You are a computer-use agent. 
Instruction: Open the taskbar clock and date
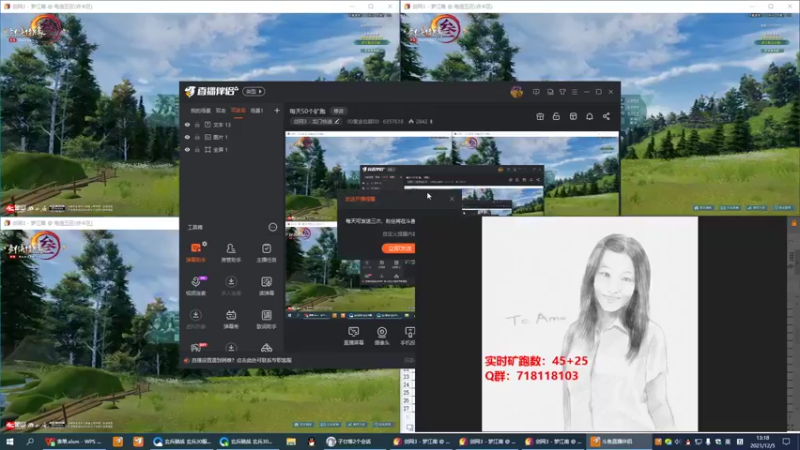[x=763, y=441]
